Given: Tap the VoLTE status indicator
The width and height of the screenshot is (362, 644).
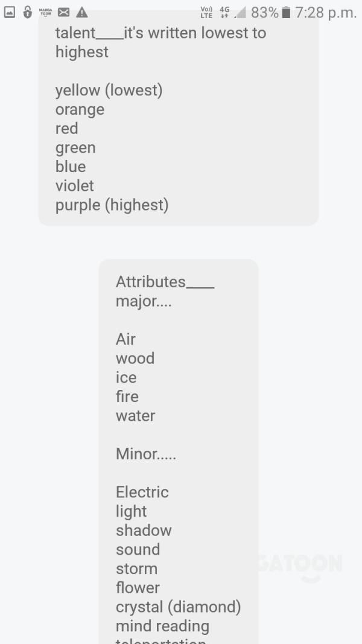Looking at the screenshot, I should click(206, 13).
